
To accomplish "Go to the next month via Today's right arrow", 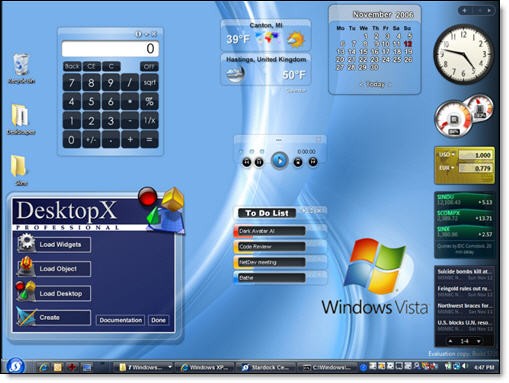I will [x=390, y=85].
